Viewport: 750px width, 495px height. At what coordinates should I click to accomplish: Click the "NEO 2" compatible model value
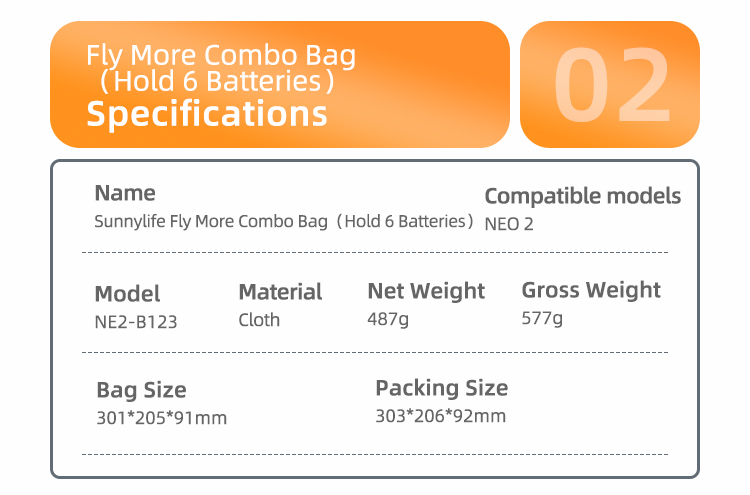[x=509, y=224]
